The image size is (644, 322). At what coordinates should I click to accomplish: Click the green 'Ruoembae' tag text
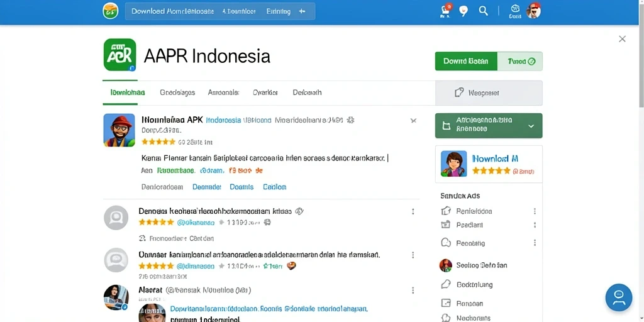click(176, 170)
